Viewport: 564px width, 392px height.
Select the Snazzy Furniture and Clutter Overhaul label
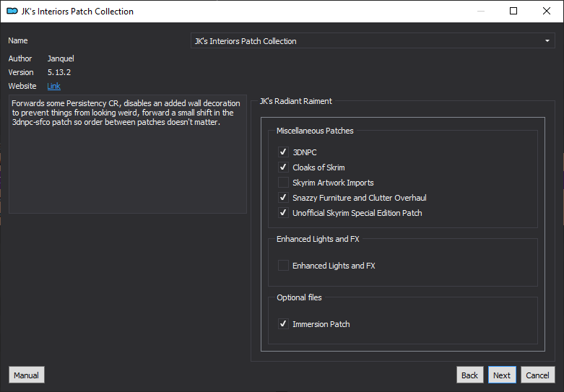pos(360,198)
